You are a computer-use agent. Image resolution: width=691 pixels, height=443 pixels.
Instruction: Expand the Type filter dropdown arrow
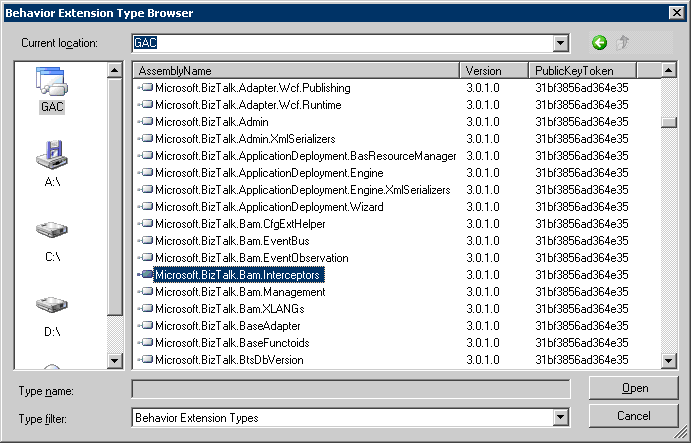pos(561,417)
